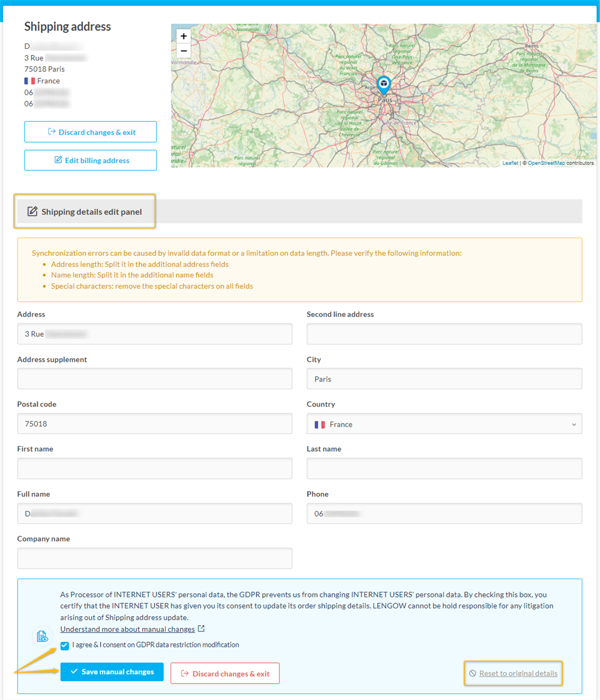The width and height of the screenshot is (600, 700).
Task: Click Reset to original details link
Action: click(x=518, y=673)
